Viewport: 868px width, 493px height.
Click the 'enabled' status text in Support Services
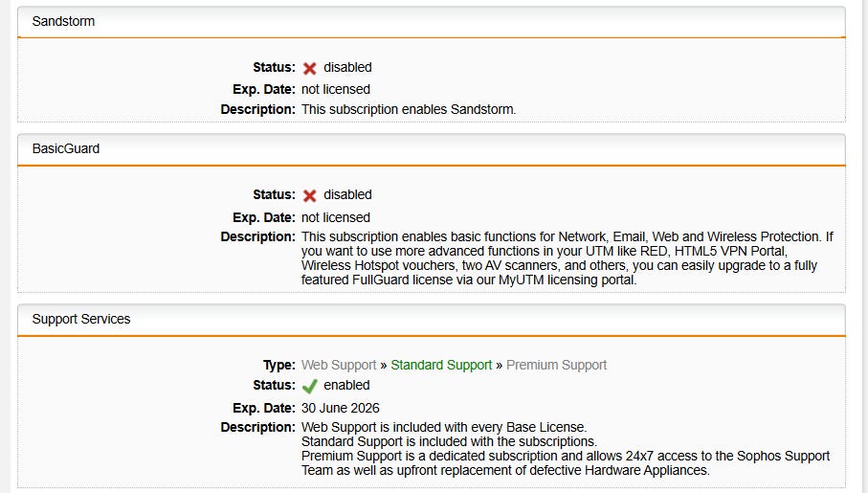click(x=346, y=385)
